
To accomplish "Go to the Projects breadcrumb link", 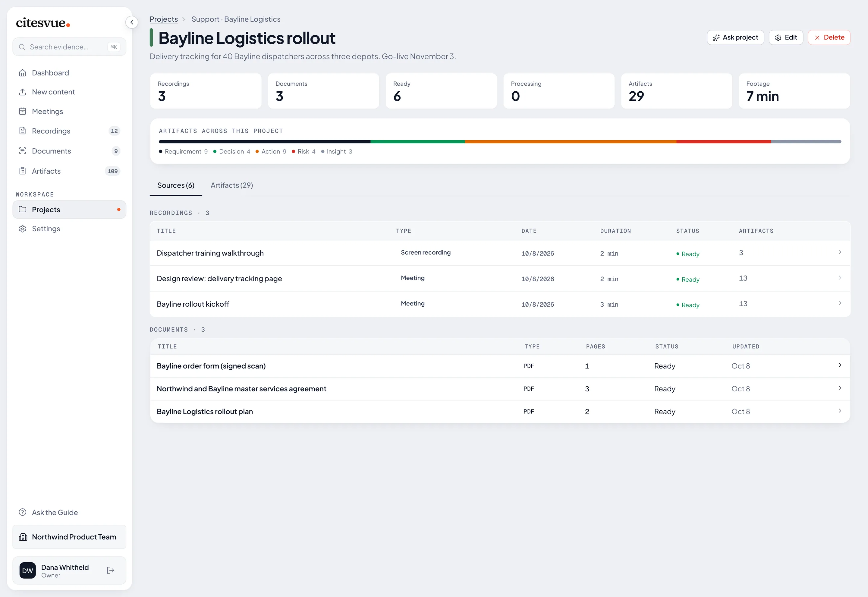I will tap(164, 19).
